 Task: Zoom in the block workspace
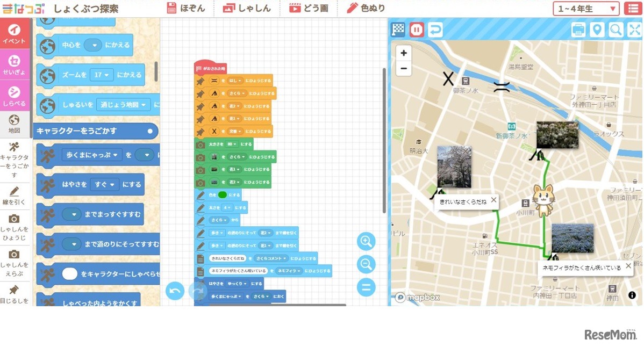pyautogui.click(x=366, y=242)
